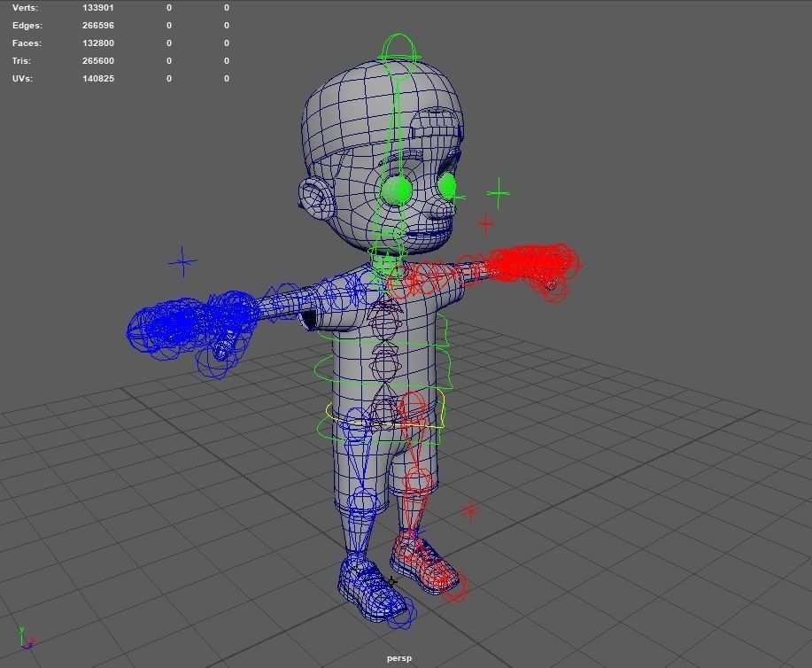Select the right green eye sphere control
The width and height of the screenshot is (812, 668).
point(447,185)
